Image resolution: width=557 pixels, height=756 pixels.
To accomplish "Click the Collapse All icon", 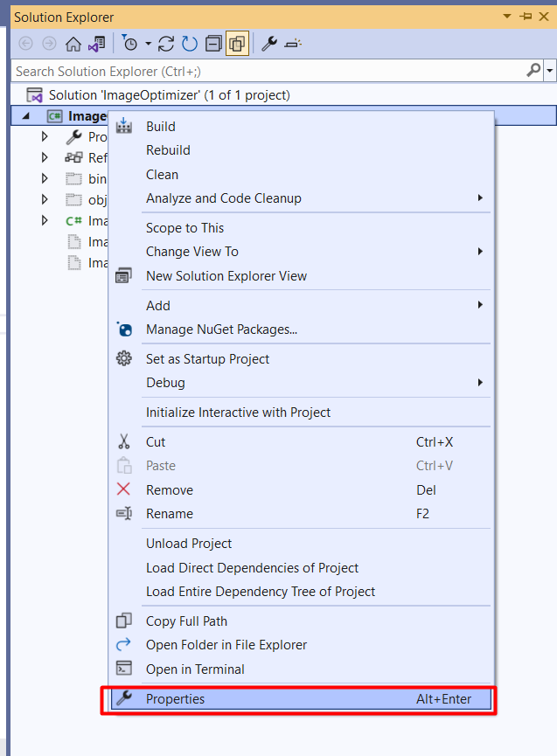I will tap(213, 44).
